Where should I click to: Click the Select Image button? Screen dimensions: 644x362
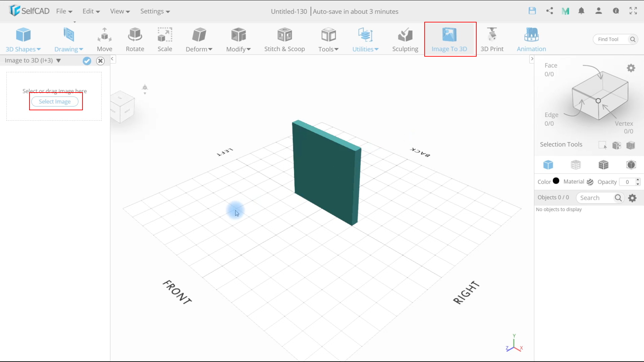54,102
